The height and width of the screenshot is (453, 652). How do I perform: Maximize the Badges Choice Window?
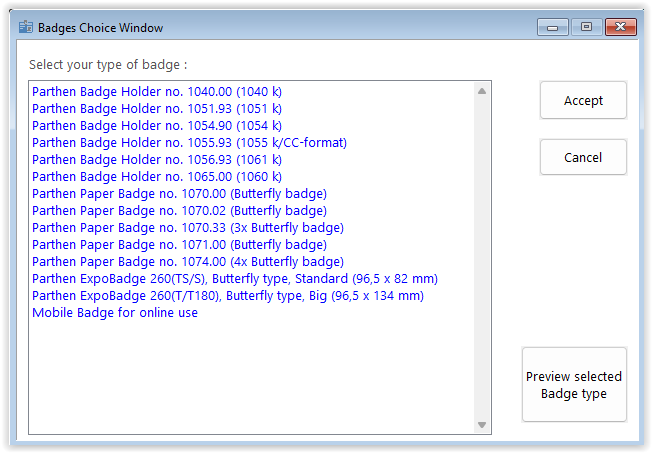(586, 27)
